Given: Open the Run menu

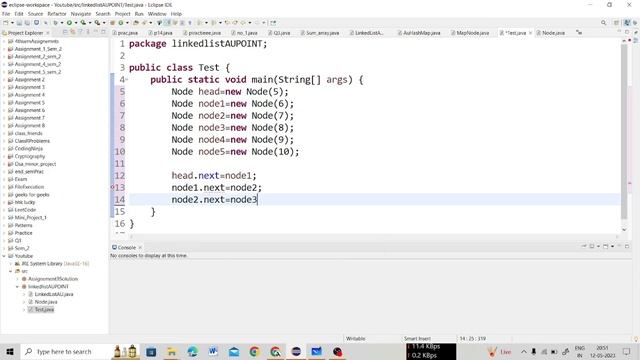Looking at the screenshot, I should click(x=139, y=14).
